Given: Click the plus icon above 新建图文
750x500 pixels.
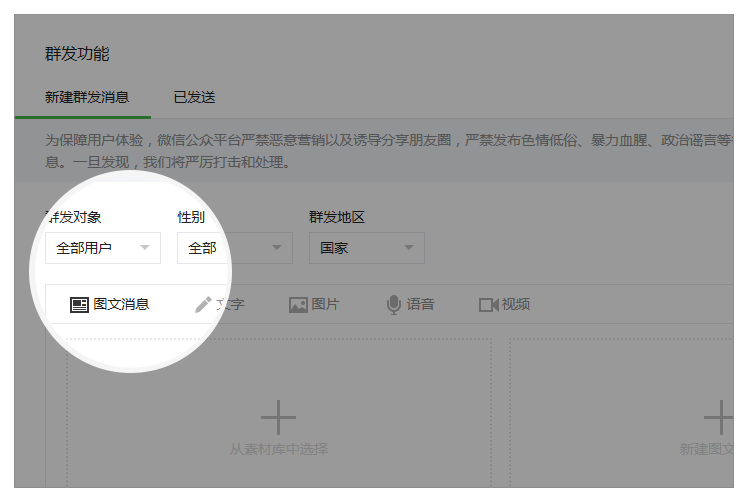Looking at the screenshot, I should (718, 417).
